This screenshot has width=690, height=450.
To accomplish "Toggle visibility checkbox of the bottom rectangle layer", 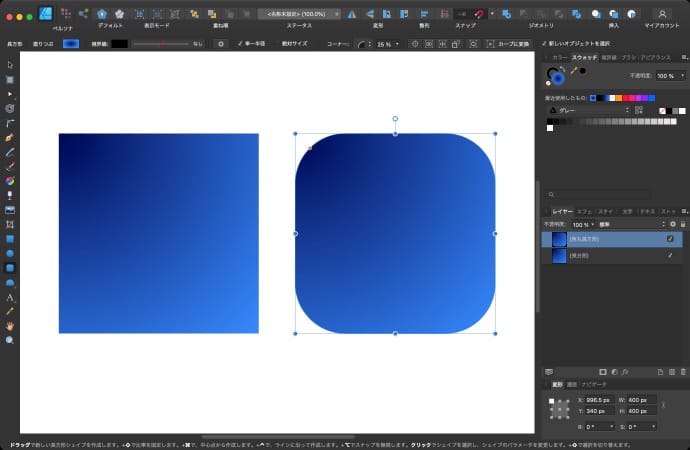I will 670,256.
